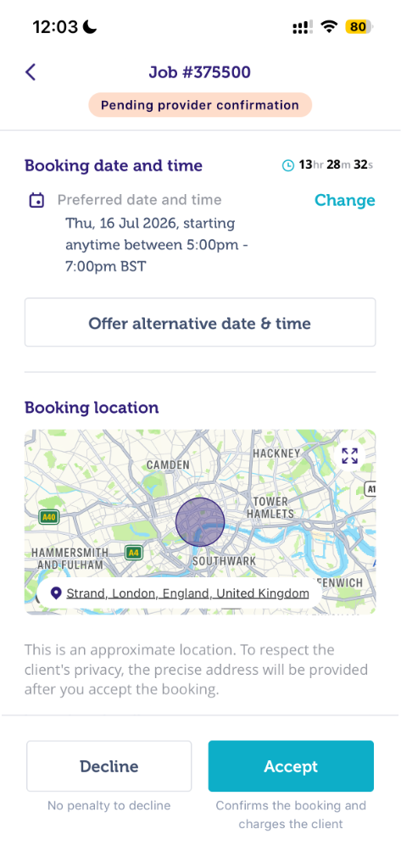
Task: Tap the Do Not Disturb moon icon
Action: point(89,26)
